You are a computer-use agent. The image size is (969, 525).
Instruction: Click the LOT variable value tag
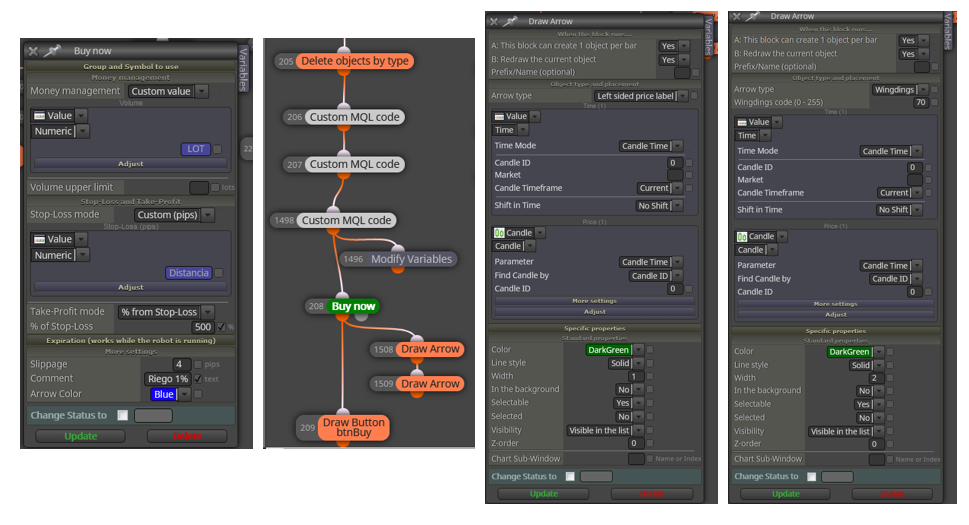[x=195, y=149]
